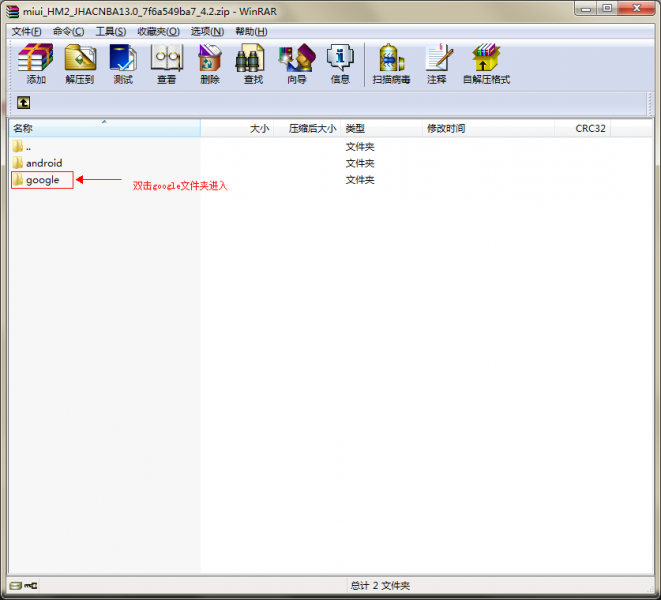
Task: Click the key icon in status bar
Action: point(31,586)
